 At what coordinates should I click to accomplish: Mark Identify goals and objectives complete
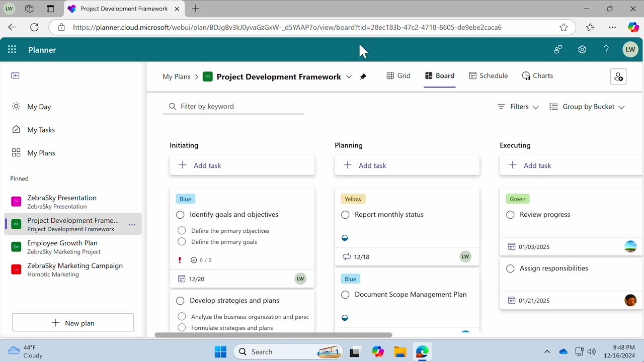point(180,215)
